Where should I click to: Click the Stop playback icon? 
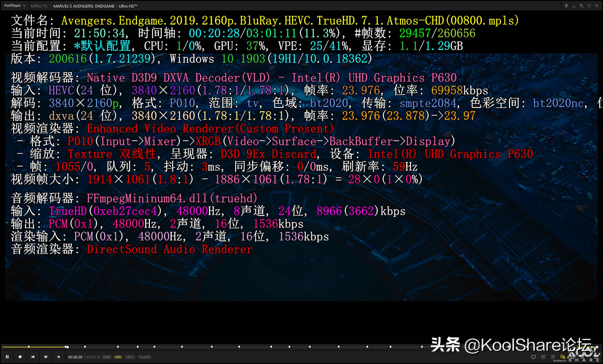click(20, 357)
